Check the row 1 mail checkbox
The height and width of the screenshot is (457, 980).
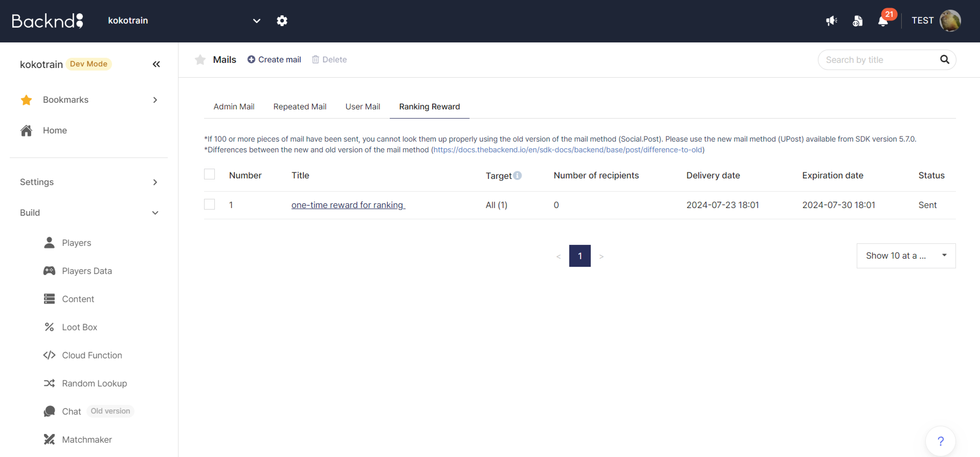pyautogui.click(x=209, y=204)
